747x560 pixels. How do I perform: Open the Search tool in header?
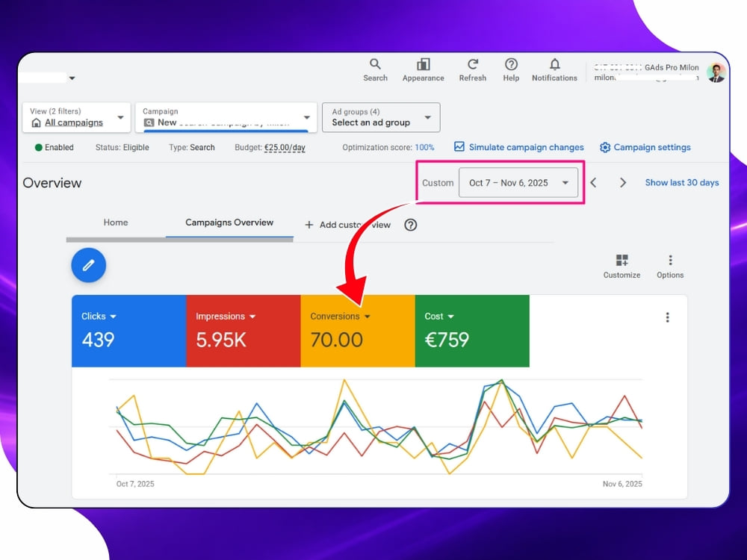375,70
